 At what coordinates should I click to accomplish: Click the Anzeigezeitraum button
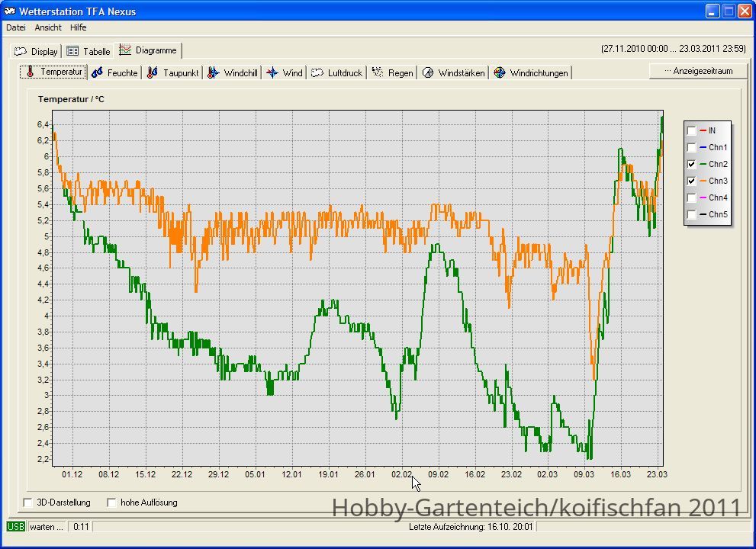click(x=698, y=71)
